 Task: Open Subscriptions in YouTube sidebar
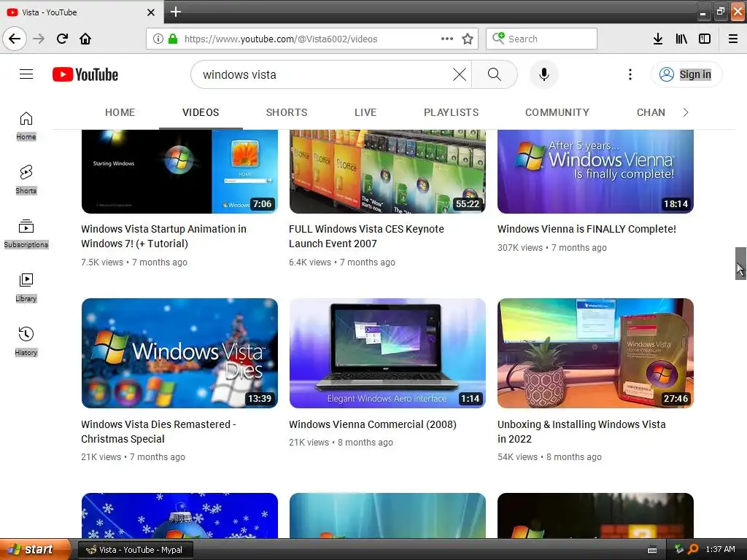coord(26,234)
